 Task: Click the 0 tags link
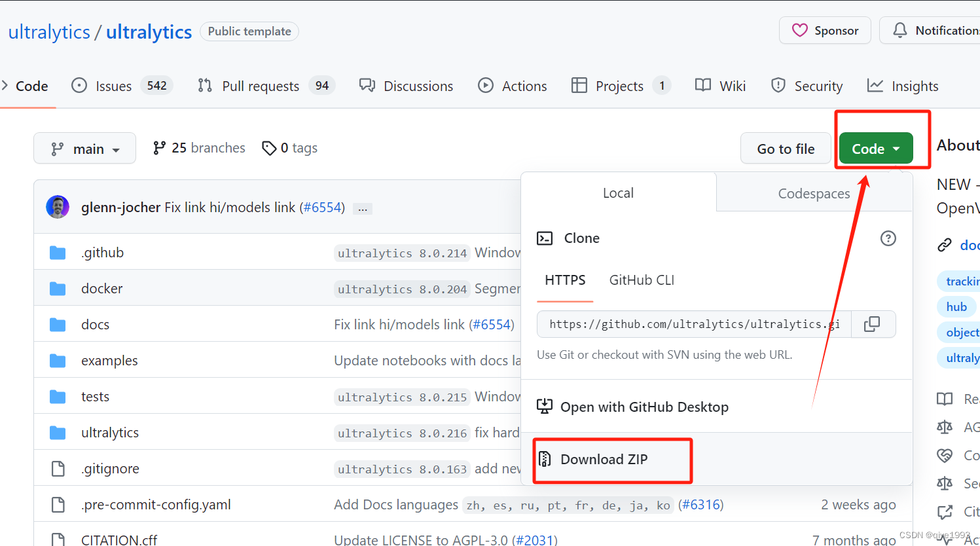point(289,148)
